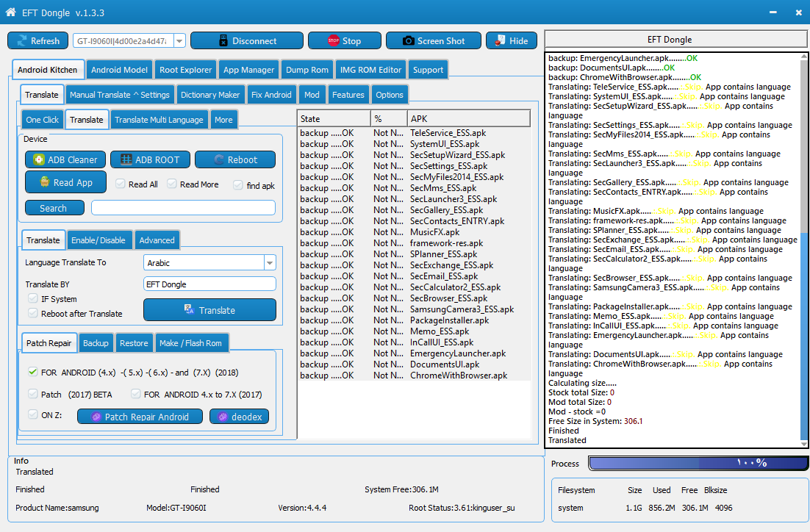Click the red STOP sign icon
Image resolution: width=810 pixels, height=532 pixels.
tap(333, 40)
